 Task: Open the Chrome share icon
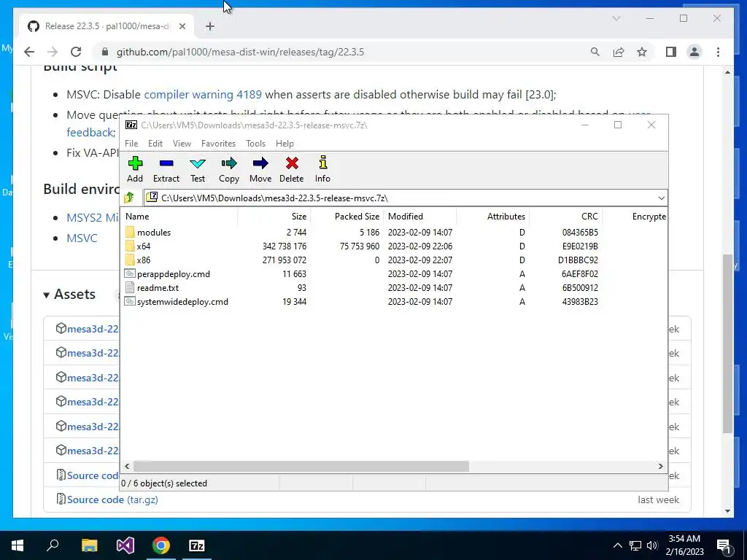pos(619,52)
